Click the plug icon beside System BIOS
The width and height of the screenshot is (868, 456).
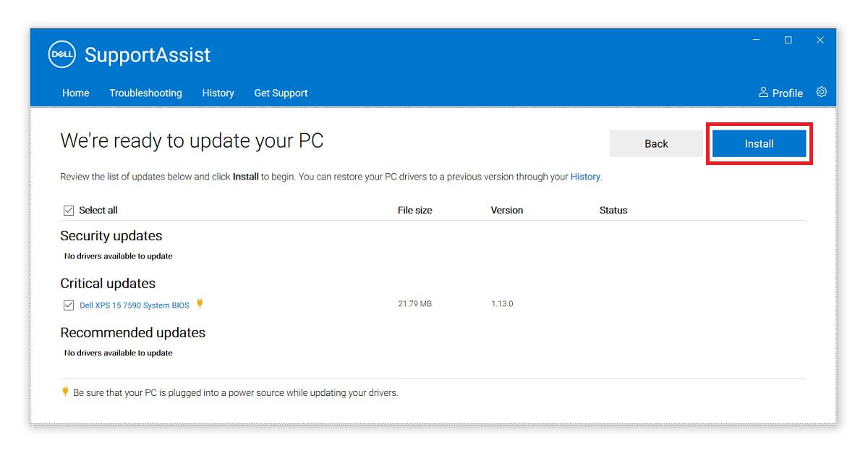(200, 304)
